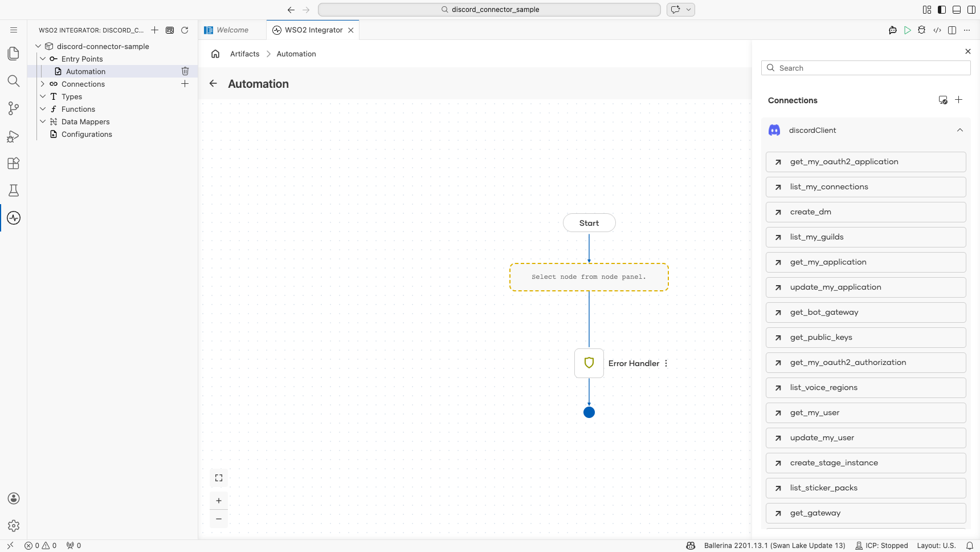
Task: Click Artifacts in the breadcrumb
Action: (x=245, y=54)
